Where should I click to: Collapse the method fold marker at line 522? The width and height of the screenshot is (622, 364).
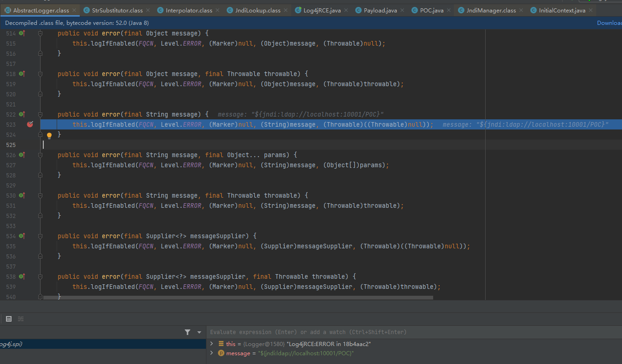tap(41, 114)
